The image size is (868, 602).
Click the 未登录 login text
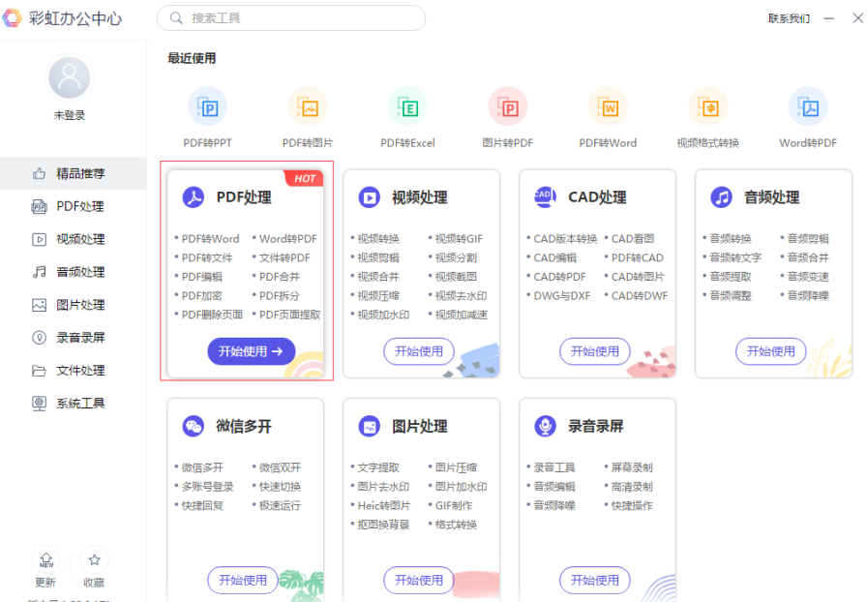point(70,115)
